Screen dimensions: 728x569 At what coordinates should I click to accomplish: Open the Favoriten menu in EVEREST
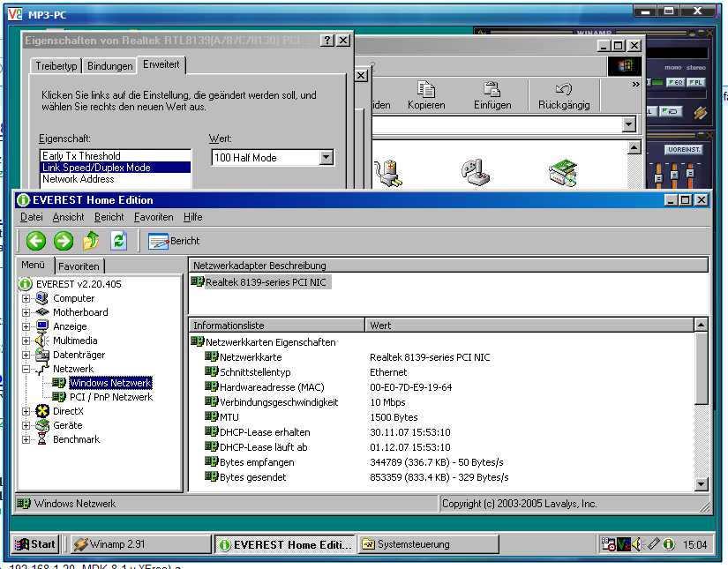pyautogui.click(x=154, y=217)
